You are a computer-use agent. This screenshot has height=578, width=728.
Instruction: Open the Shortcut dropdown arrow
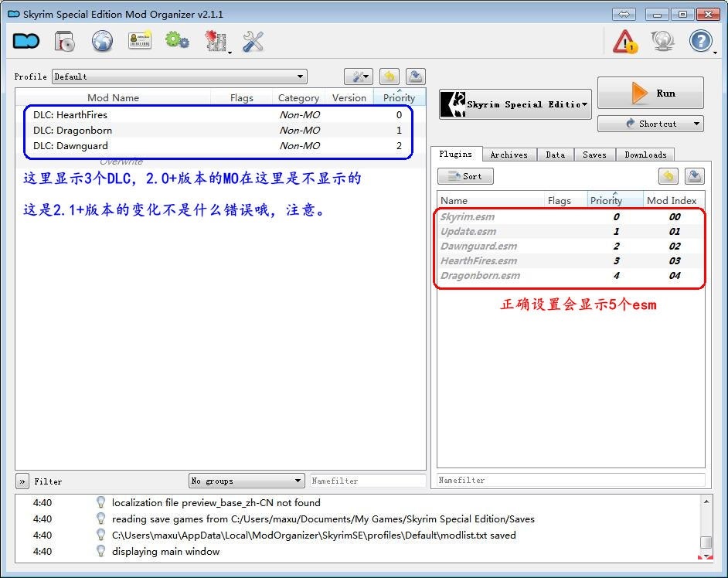click(696, 124)
